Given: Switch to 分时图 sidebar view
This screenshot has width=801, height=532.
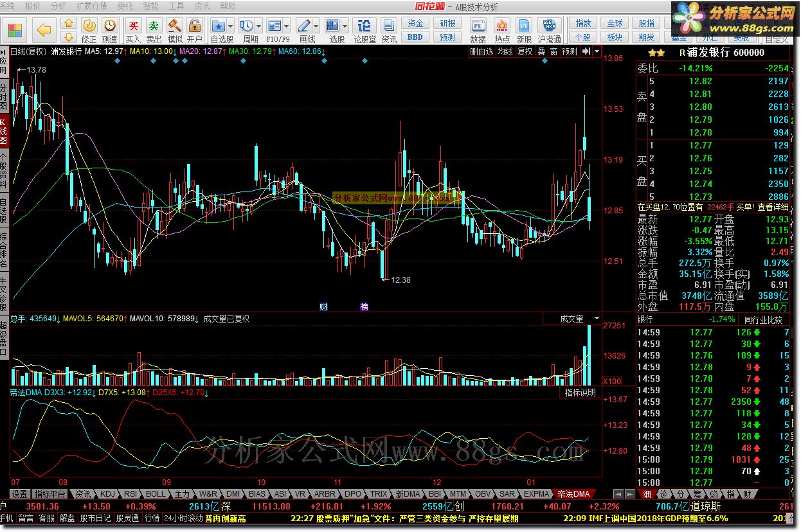Looking at the screenshot, I should pos(3,96).
